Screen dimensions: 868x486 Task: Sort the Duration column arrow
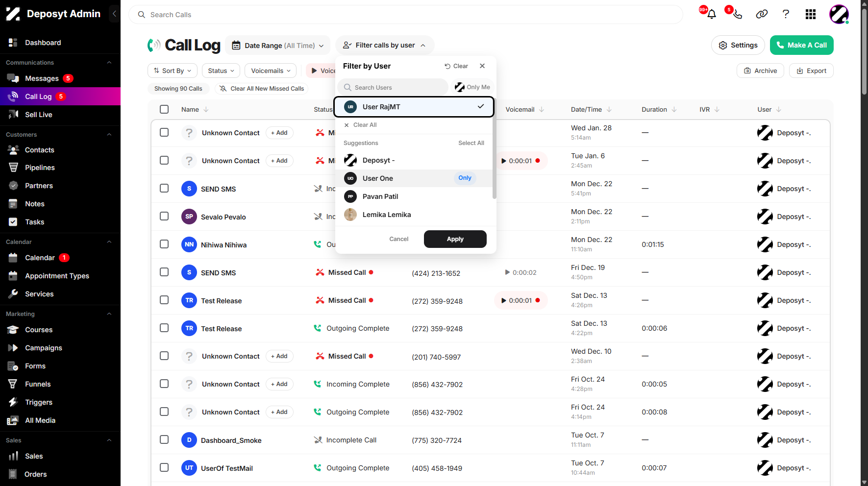[x=674, y=110]
